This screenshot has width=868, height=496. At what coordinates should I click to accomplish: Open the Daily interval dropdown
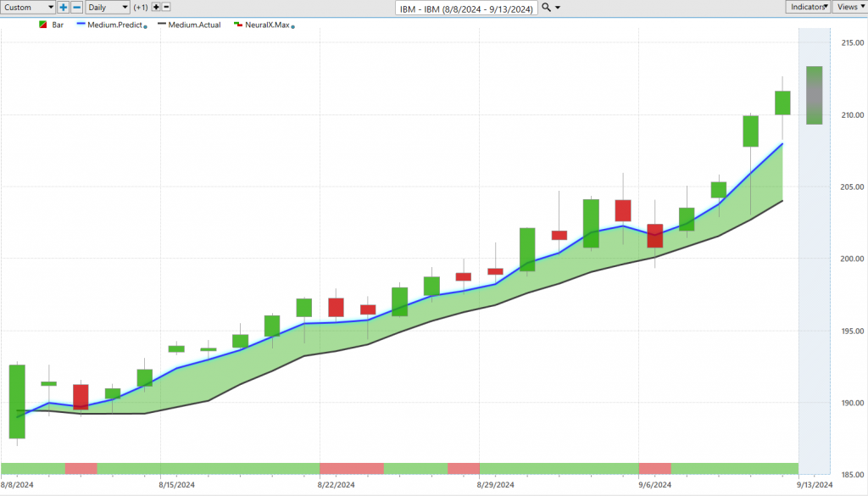[108, 7]
